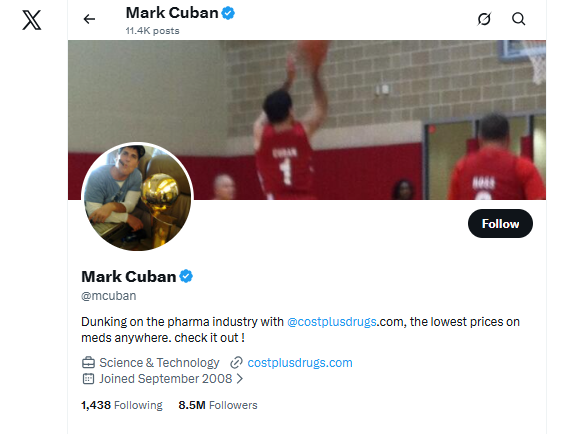Open the search magnifier icon
This screenshot has height=434, width=585.
pos(518,19)
